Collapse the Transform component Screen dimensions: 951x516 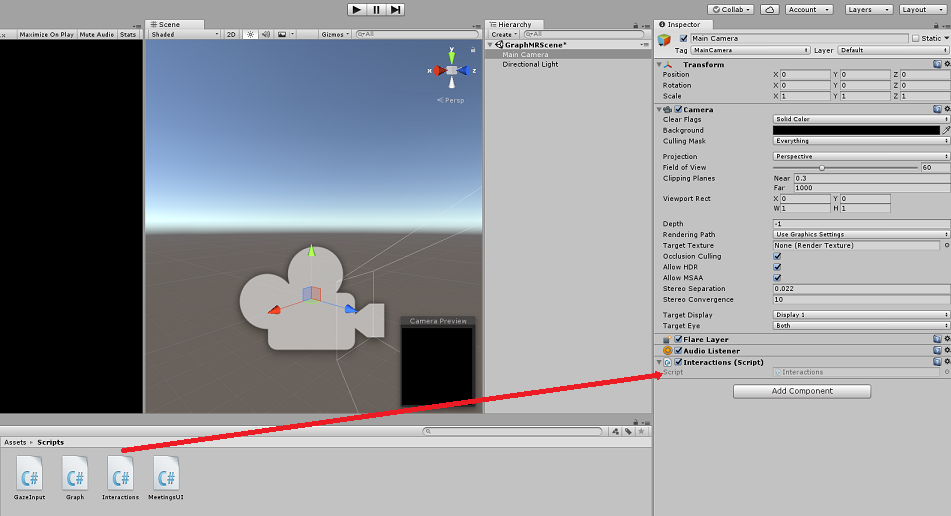(x=659, y=64)
